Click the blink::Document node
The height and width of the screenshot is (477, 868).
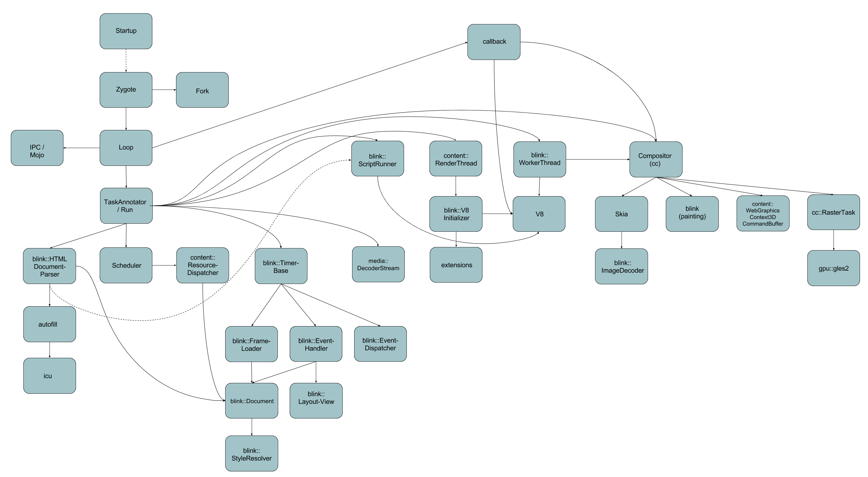[252, 407]
